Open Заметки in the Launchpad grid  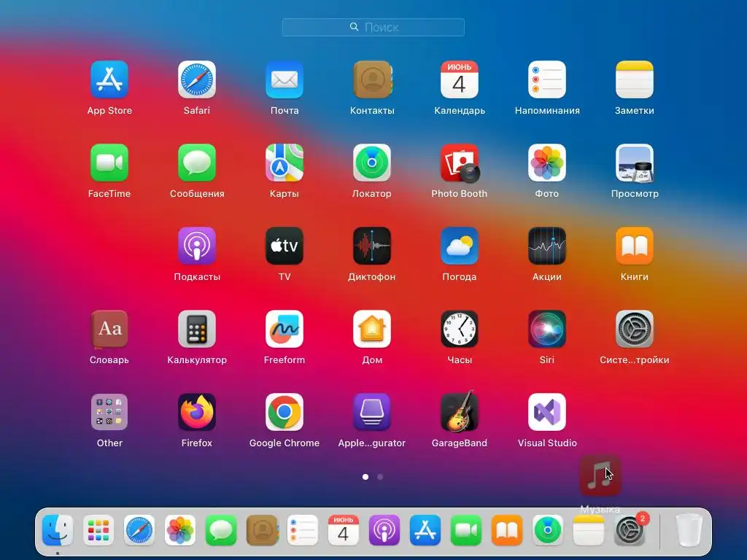coord(635,79)
